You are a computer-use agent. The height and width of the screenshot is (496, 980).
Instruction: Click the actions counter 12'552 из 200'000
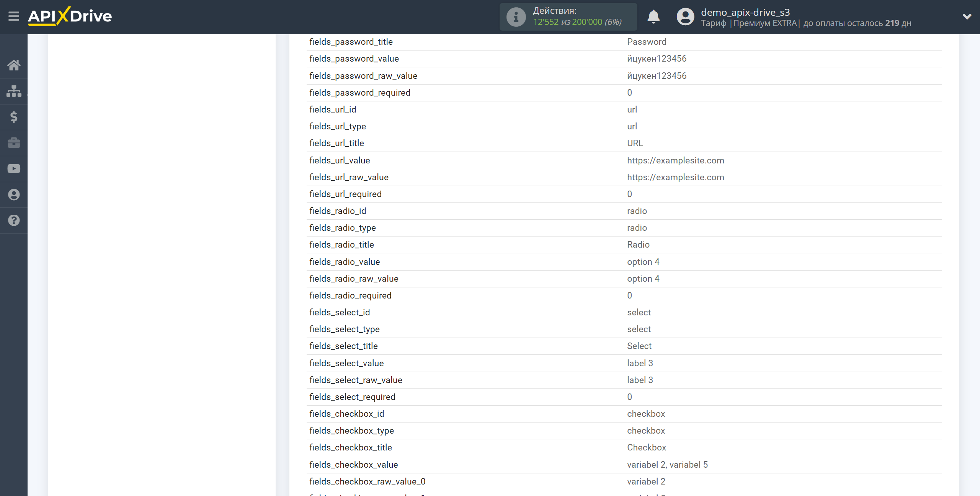[x=577, y=22]
